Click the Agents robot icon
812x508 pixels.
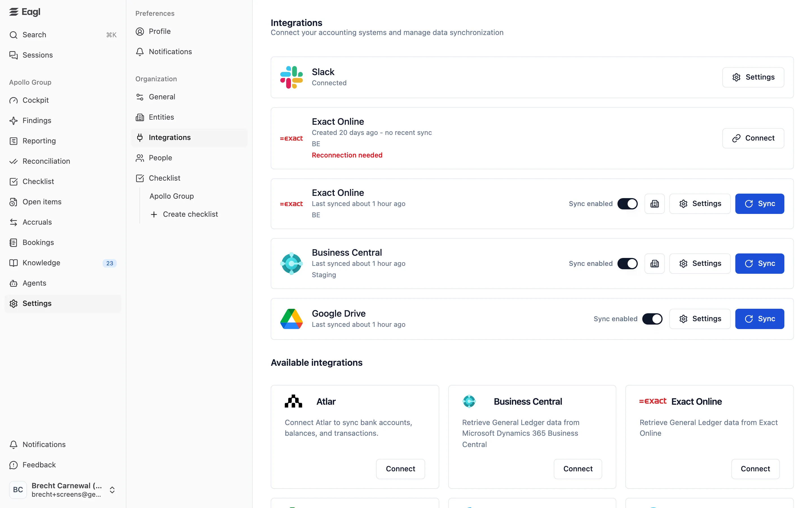[x=14, y=283]
